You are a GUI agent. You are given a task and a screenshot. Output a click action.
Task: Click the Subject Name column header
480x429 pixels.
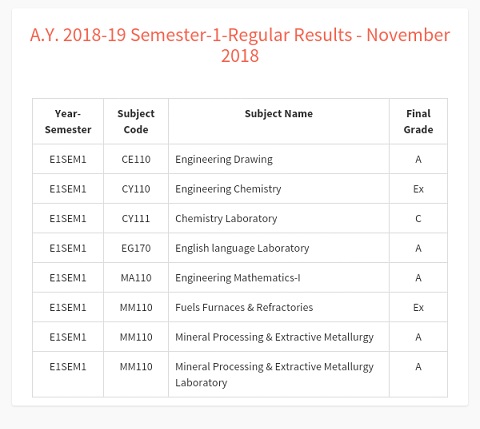pyautogui.click(x=279, y=114)
